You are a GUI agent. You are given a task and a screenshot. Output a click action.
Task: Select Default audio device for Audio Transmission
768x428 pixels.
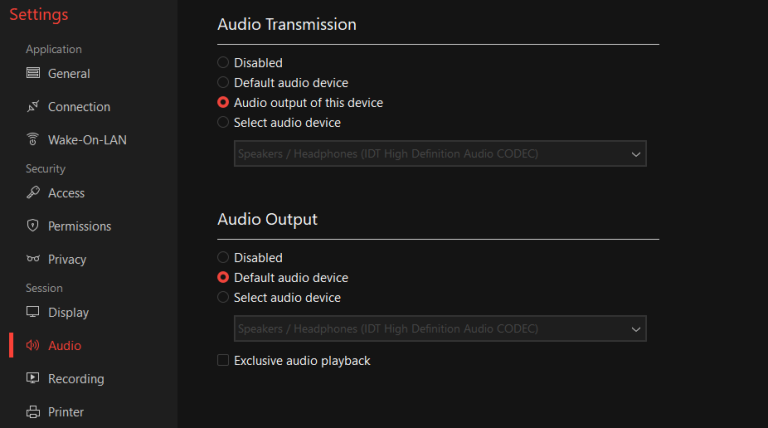point(223,83)
